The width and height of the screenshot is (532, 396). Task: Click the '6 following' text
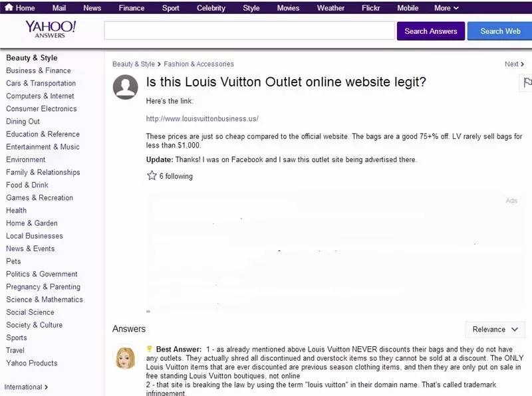(x=176, y=176)
